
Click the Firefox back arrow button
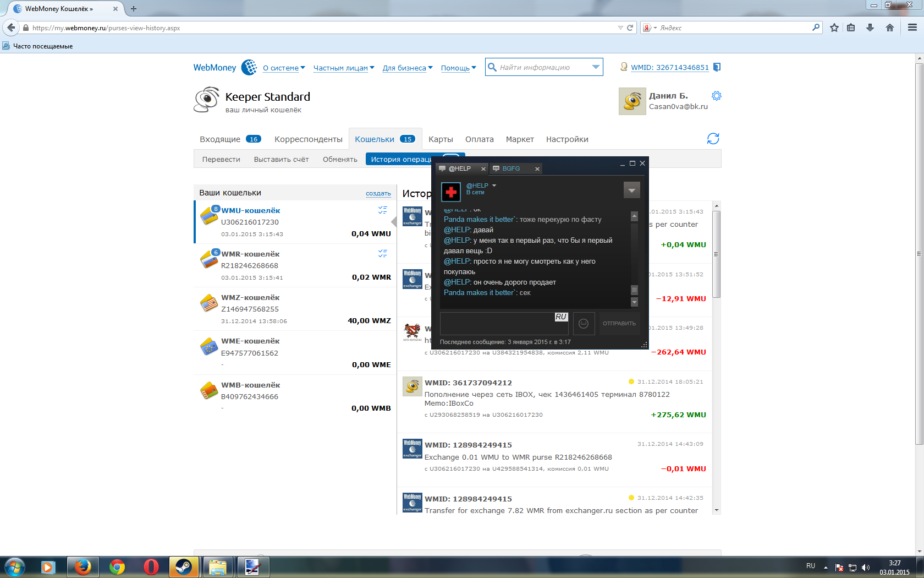(11, 28)
